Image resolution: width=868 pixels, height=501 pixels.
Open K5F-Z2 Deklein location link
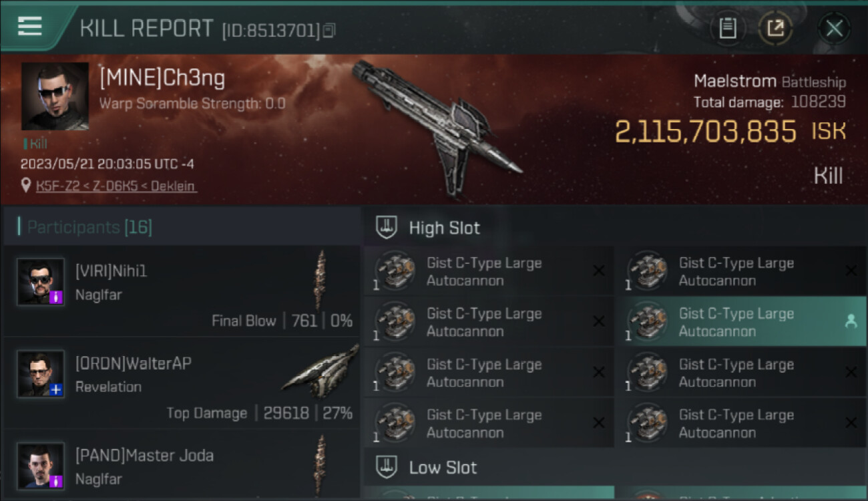pos(116,186)
